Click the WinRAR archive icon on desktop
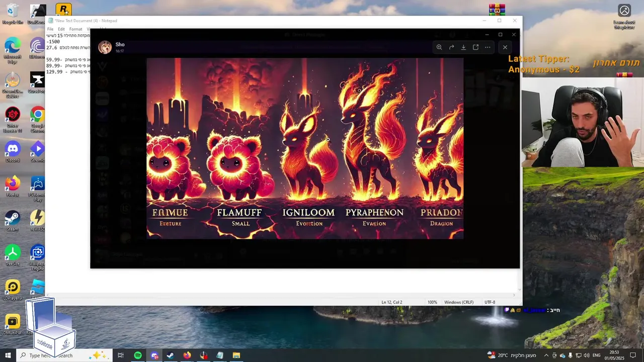 pyautogui.click(x=497, y=9)
